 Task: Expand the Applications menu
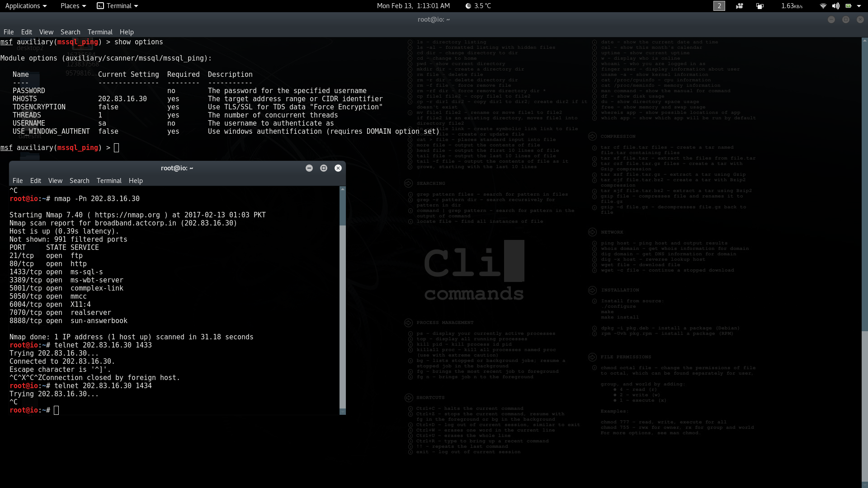click(x=26, y=6)
